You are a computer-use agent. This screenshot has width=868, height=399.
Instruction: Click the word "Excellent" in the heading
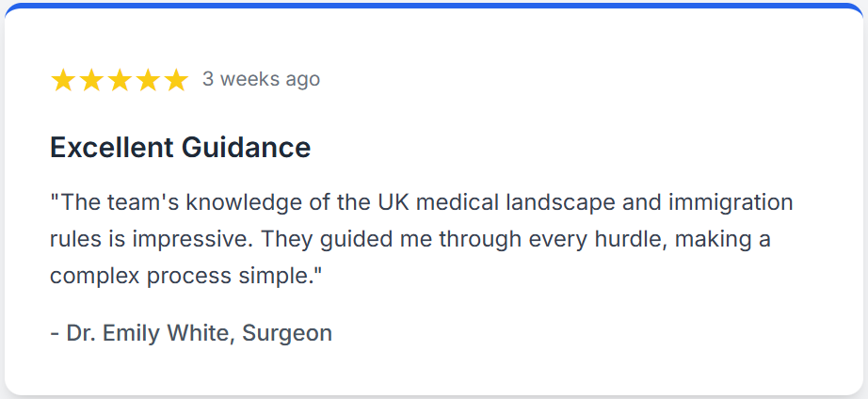111,148
